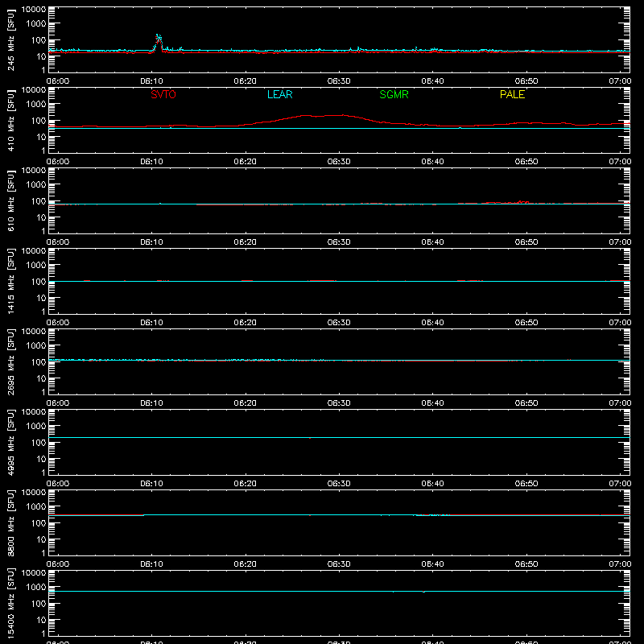Click the 10000 tick label on 245 MHz axis
The height and width of the screenshot is (644, 644).
tap(34, 10)
